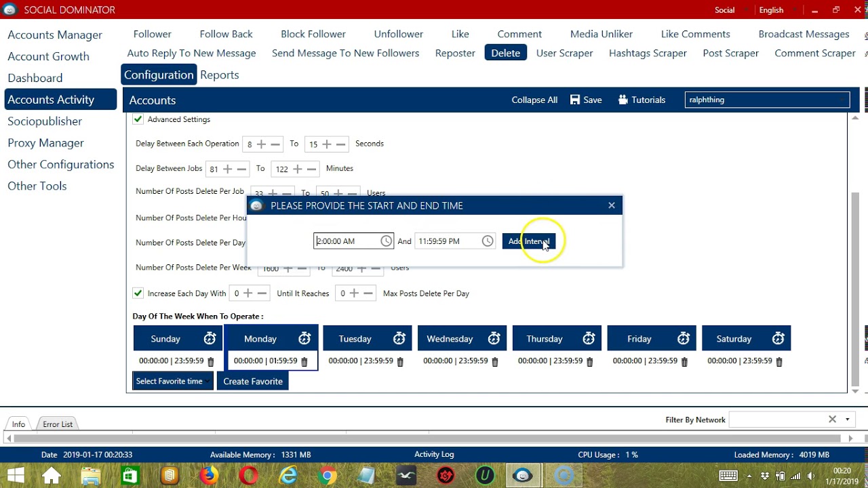Viewport: 868px width, 488px height.
Task: Click the Info tab
Action: click(x=18, y=424)
